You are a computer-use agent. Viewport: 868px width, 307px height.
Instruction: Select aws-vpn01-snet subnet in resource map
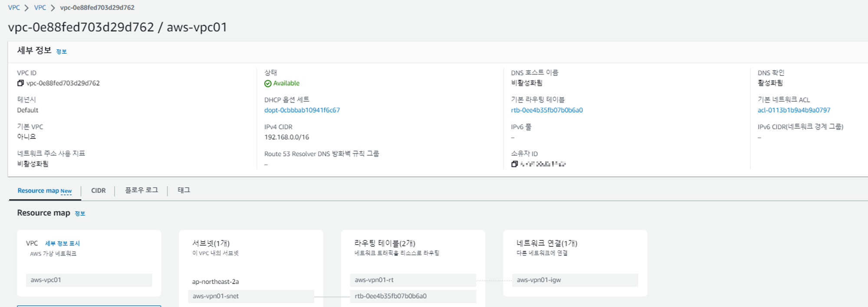(251, 296)
